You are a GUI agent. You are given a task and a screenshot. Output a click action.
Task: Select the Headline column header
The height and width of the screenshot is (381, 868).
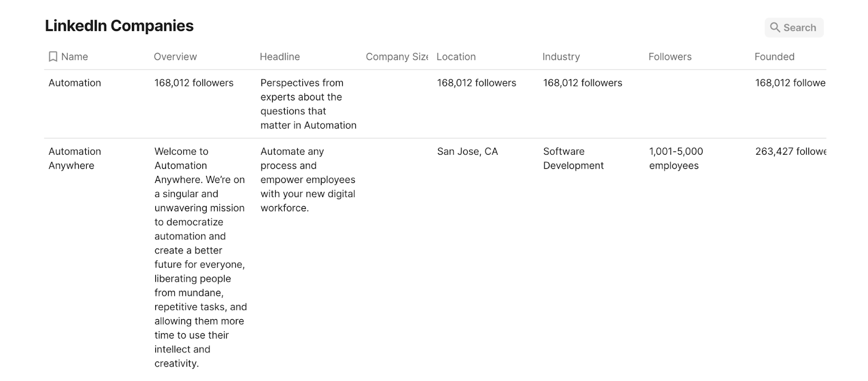(x=279, y=57)
